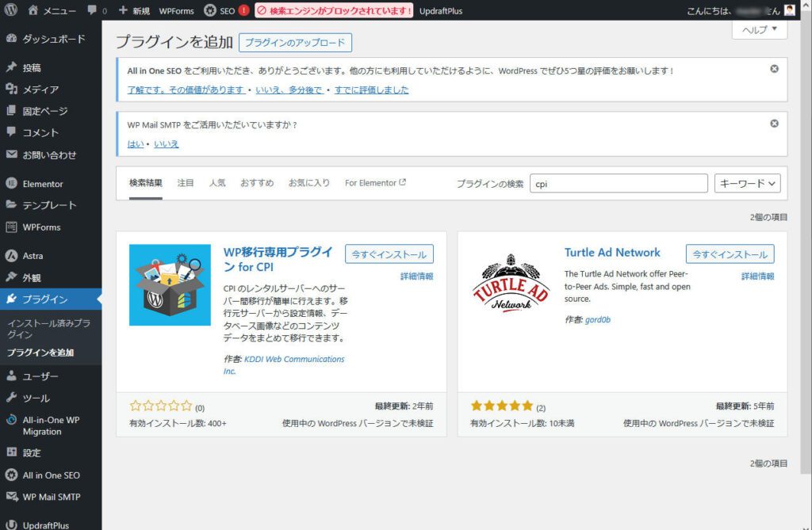Click いいえ、多分後で link
The height and width of the screenshot is (530, 812).
point(289,90)
